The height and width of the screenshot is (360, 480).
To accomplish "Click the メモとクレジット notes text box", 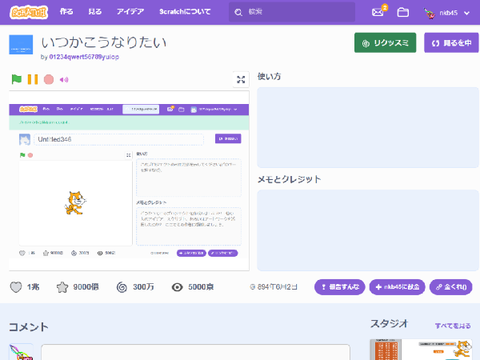I will pyautogui.click(x=368, y=230).
